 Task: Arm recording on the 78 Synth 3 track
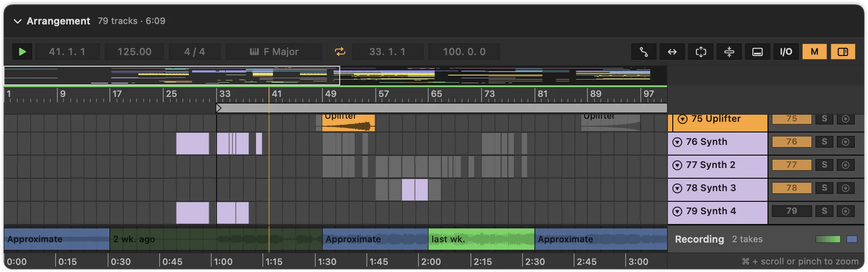click(845, 188)
